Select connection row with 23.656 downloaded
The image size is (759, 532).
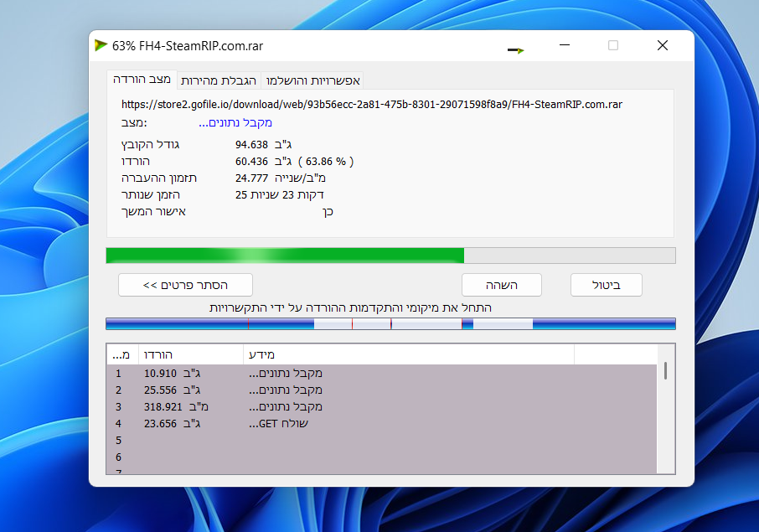click(381, 424)
